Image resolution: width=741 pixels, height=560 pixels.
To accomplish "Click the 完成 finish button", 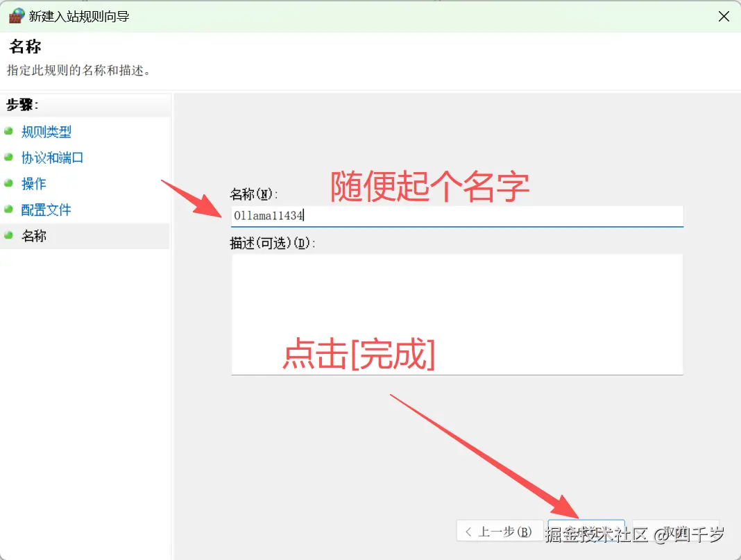I will (x=586, y=530).
